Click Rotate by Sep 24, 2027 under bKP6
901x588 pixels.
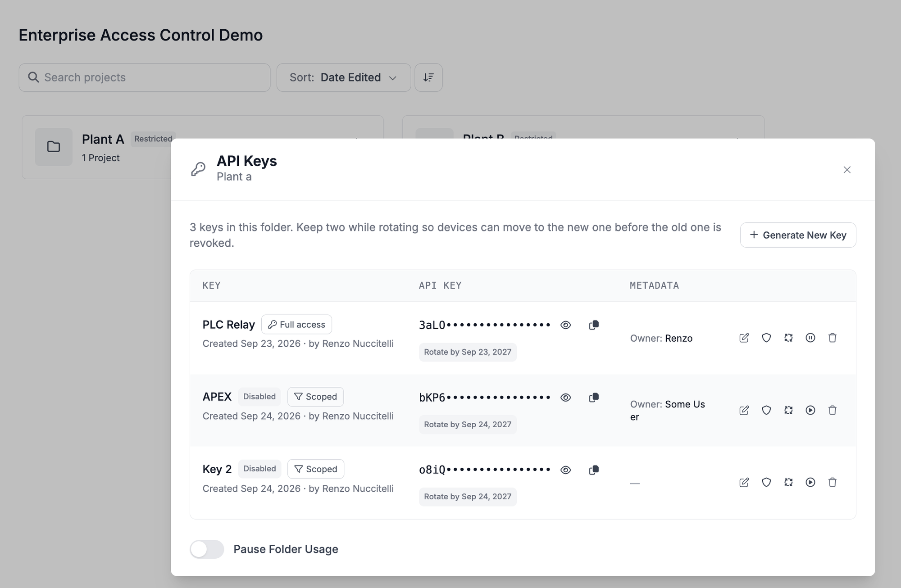(x=468, y=425)
